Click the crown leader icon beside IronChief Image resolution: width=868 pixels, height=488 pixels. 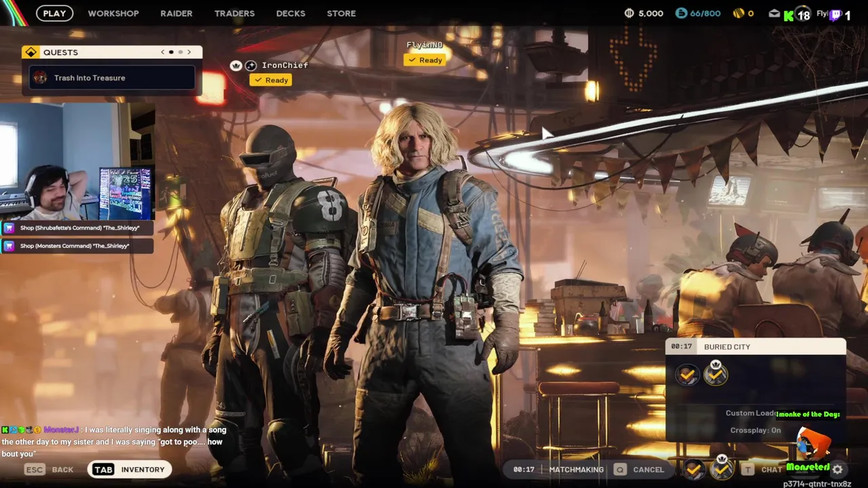click(x=236, y=65)
